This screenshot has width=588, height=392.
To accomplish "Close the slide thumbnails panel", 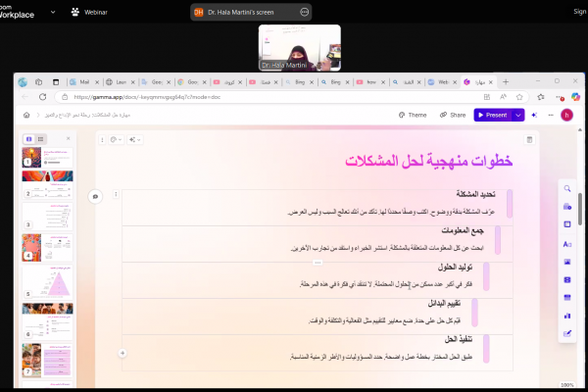I will (68, 139).
